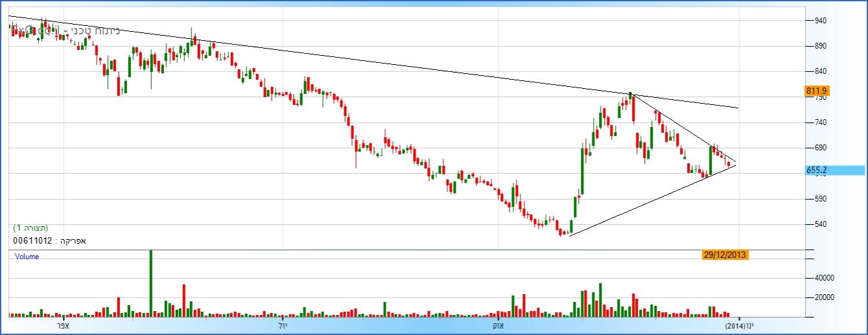Select the orange 29/12/2013 date marker
Image resolution: width=868 pixels, height=335 pixels.
click(725, 255)
